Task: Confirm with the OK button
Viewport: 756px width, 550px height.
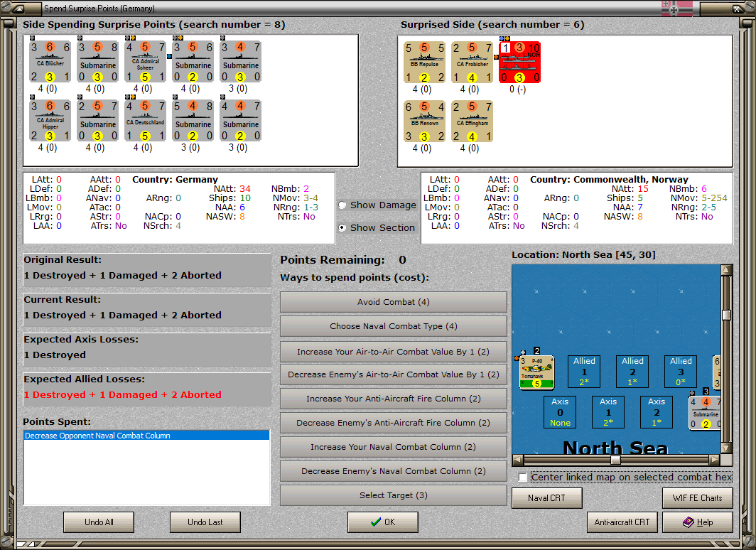Action: pos(383,522)
